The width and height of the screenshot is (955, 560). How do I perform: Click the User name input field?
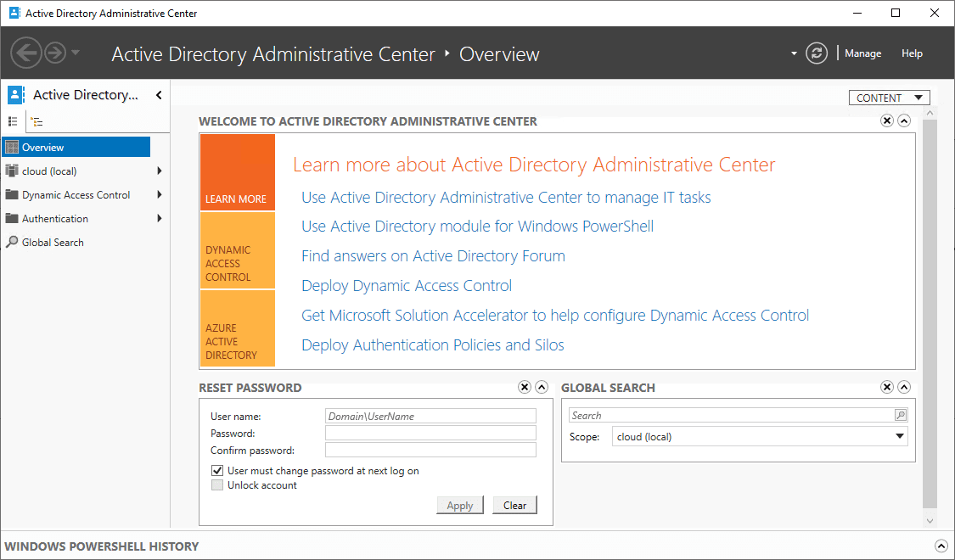coord(430,417)
